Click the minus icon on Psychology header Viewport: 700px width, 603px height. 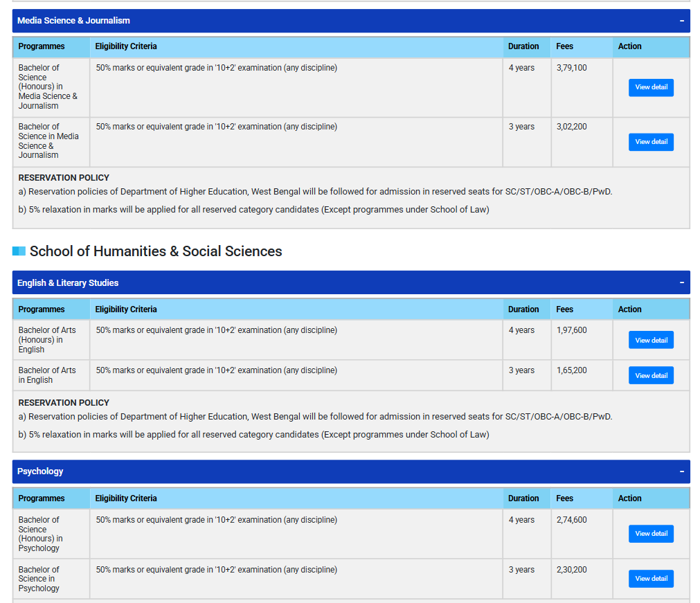tap(681, 471)
